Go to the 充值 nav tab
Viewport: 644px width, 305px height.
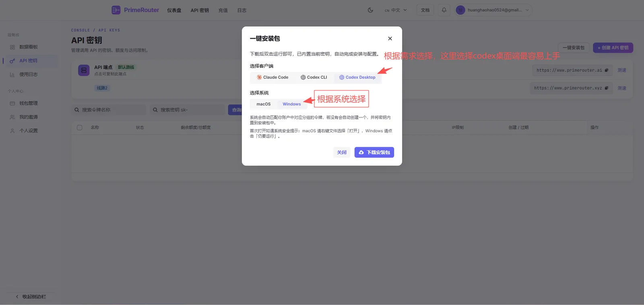[x=223, y=10]
